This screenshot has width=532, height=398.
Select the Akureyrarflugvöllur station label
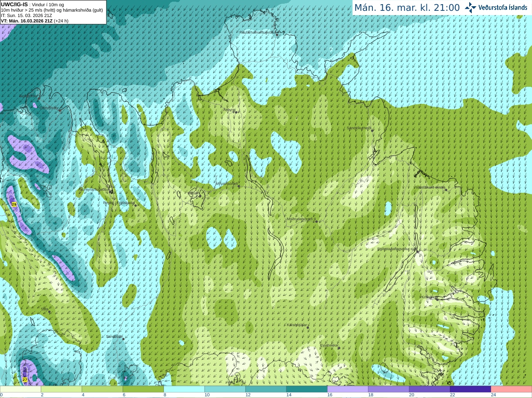coord(94,189)
